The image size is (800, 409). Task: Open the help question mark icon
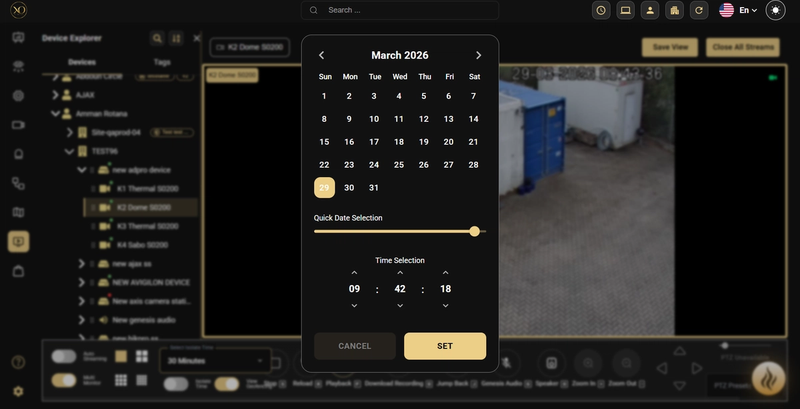(x=18, y=363)
